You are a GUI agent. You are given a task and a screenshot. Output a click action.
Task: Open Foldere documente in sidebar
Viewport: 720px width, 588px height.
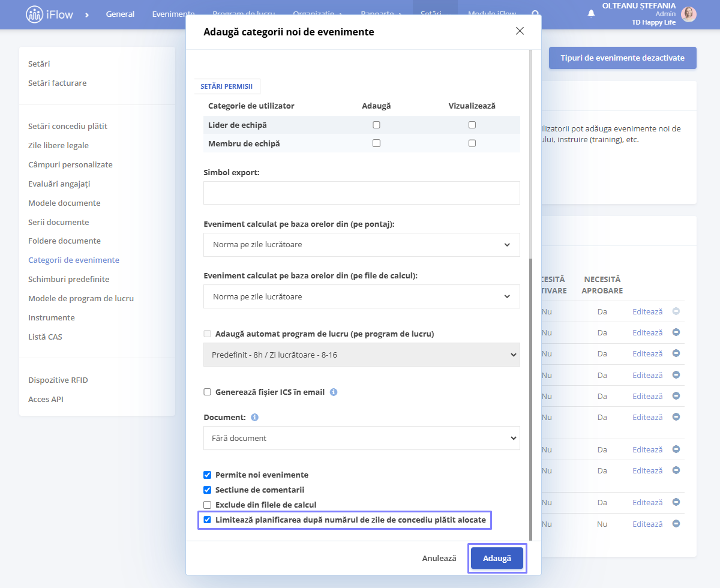point(65,241)
